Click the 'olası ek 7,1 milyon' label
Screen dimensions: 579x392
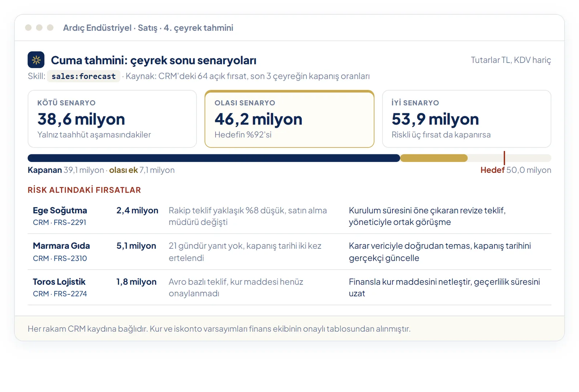pos(142,170)
